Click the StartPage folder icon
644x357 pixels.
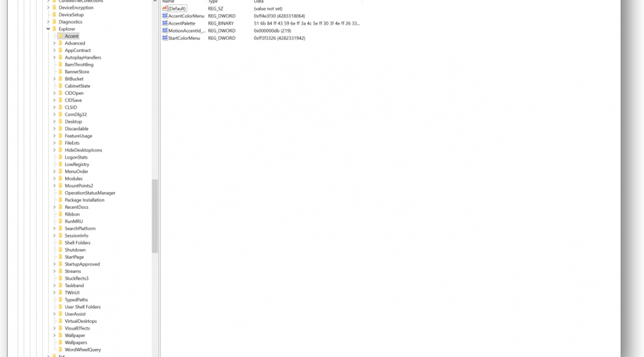[x=60, y=257]
